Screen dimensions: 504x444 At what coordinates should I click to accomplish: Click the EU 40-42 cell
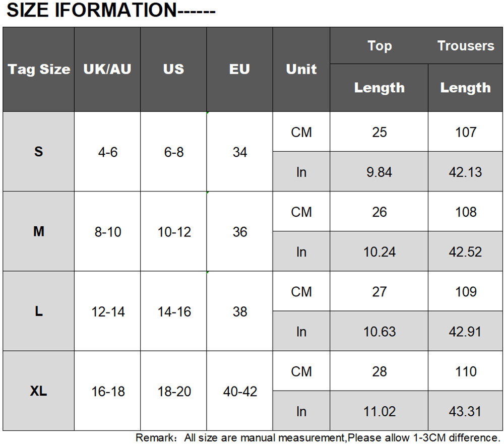click(240, 392)
